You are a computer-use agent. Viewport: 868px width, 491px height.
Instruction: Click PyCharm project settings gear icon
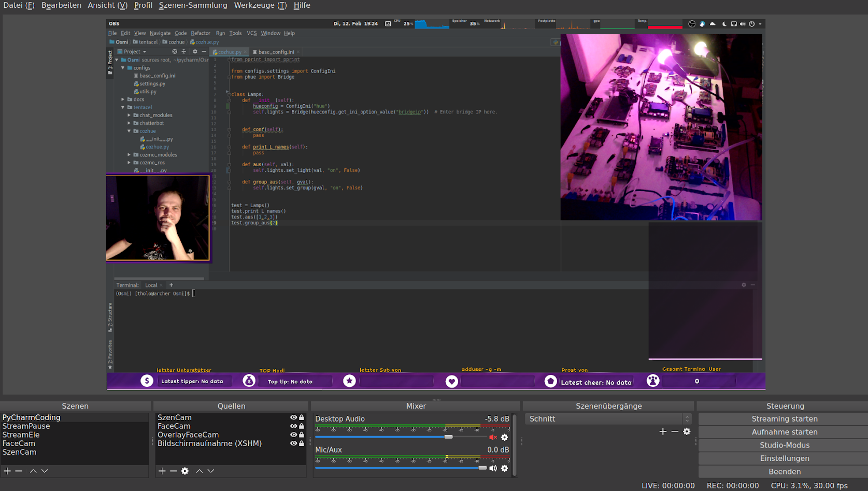pos(195,51)
